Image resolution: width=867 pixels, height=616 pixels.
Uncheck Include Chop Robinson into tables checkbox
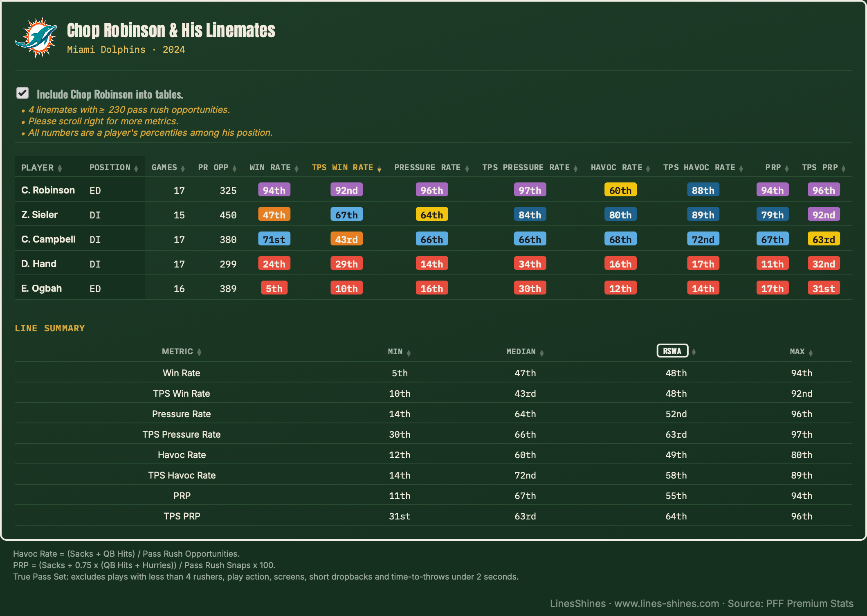(x=22, y=93)
